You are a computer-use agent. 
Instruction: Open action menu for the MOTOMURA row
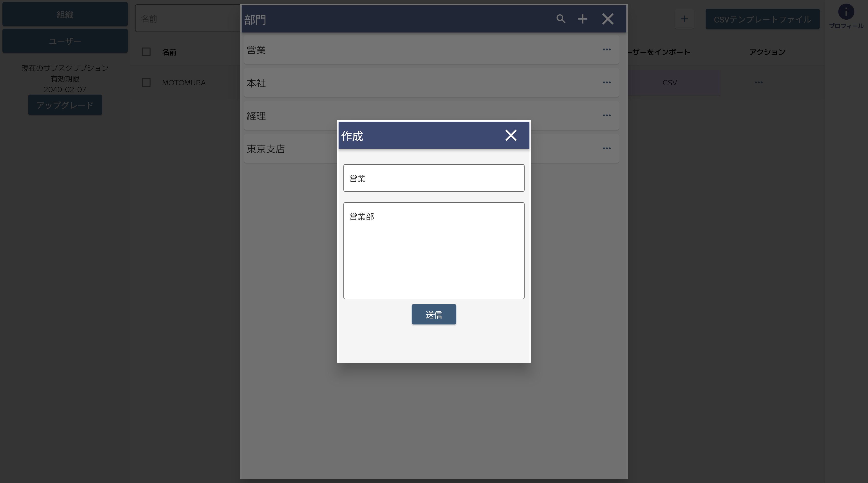759,83
